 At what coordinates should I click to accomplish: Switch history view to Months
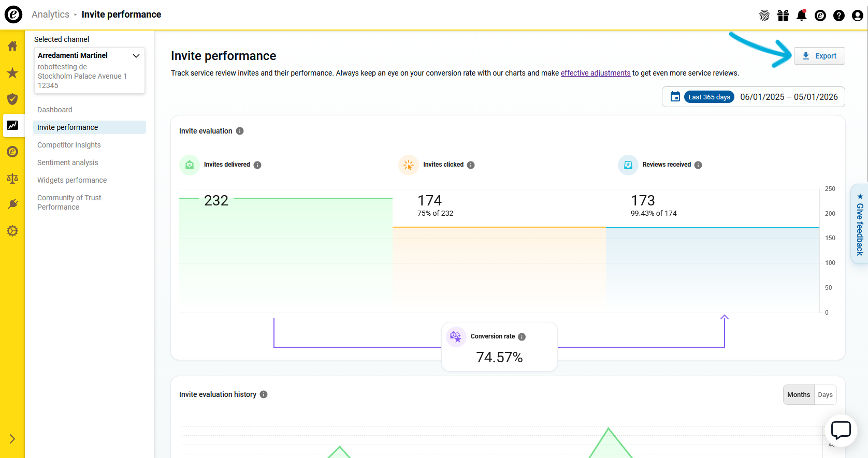pyautogui.click(x=798, y=394)
